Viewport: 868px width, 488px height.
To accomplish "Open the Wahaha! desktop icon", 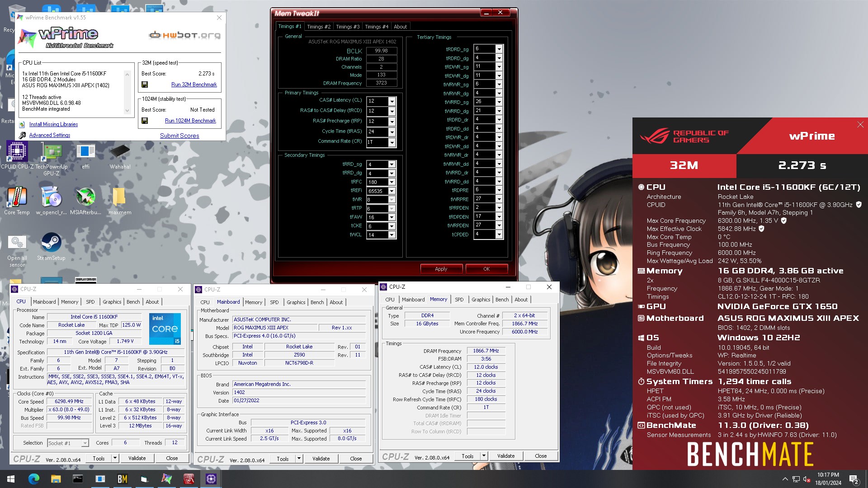I will [120, 156].
